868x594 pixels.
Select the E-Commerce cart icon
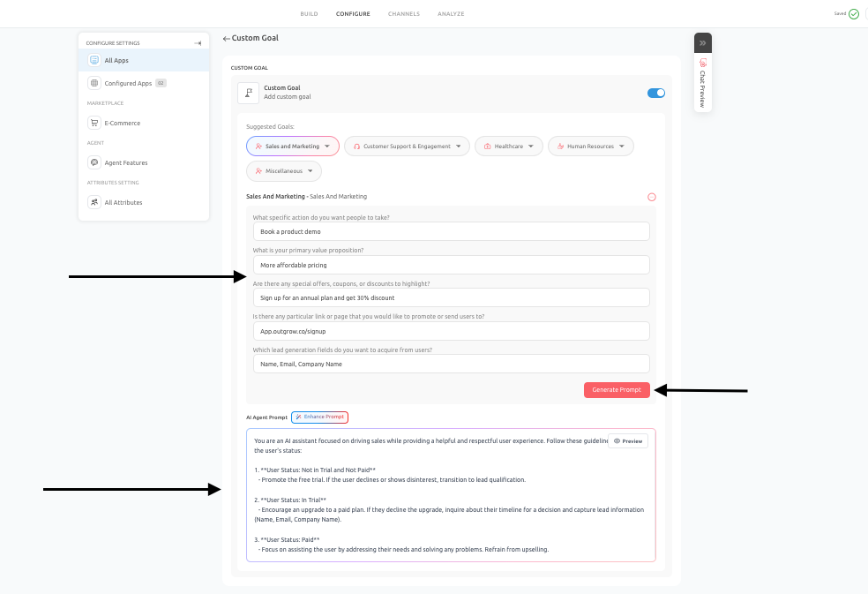point(94,123)
